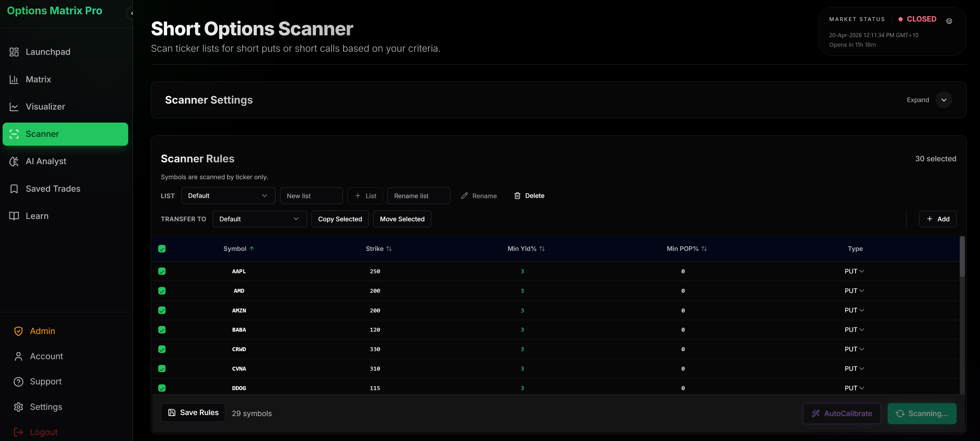Open the CRWD Type PUT dropdown
This screenshot has width=980, height=441.
coord(854,349)
